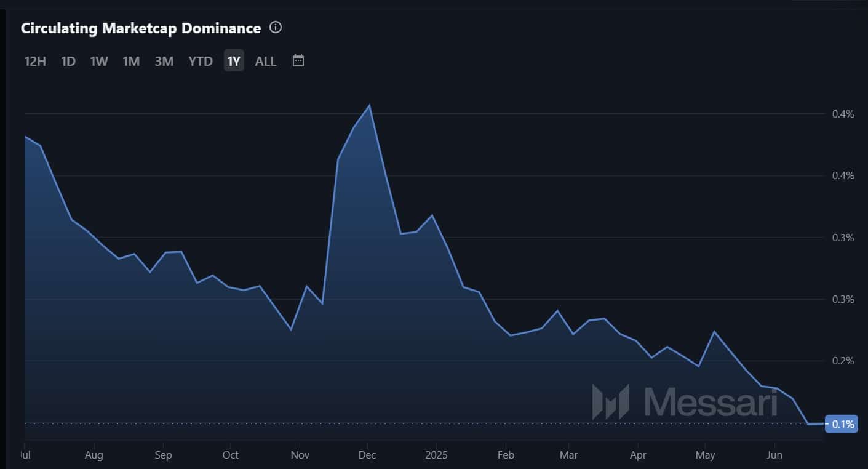Click the 0.2% label on the y-axis
The image size is (868, 469).
click(x=843, y=361)
